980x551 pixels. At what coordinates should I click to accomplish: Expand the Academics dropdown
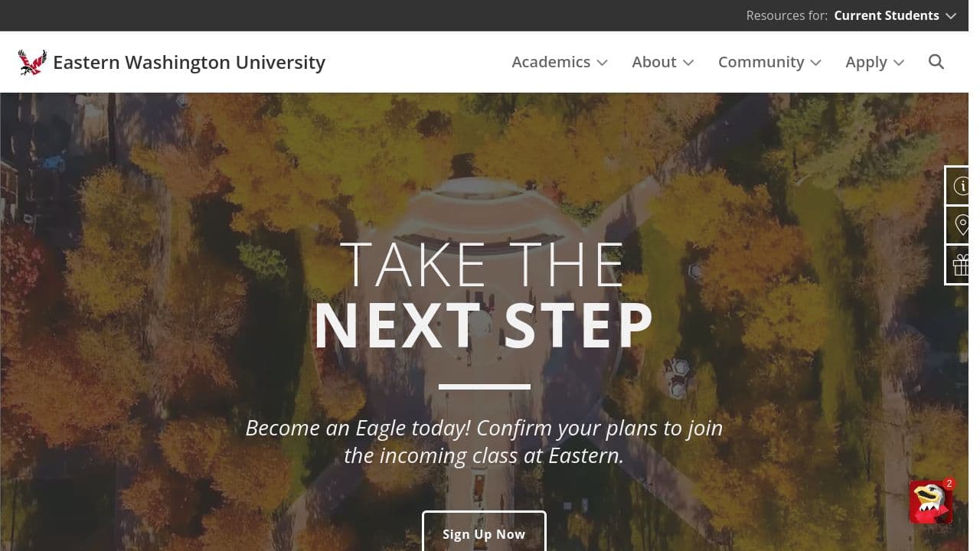pos(560,62)
